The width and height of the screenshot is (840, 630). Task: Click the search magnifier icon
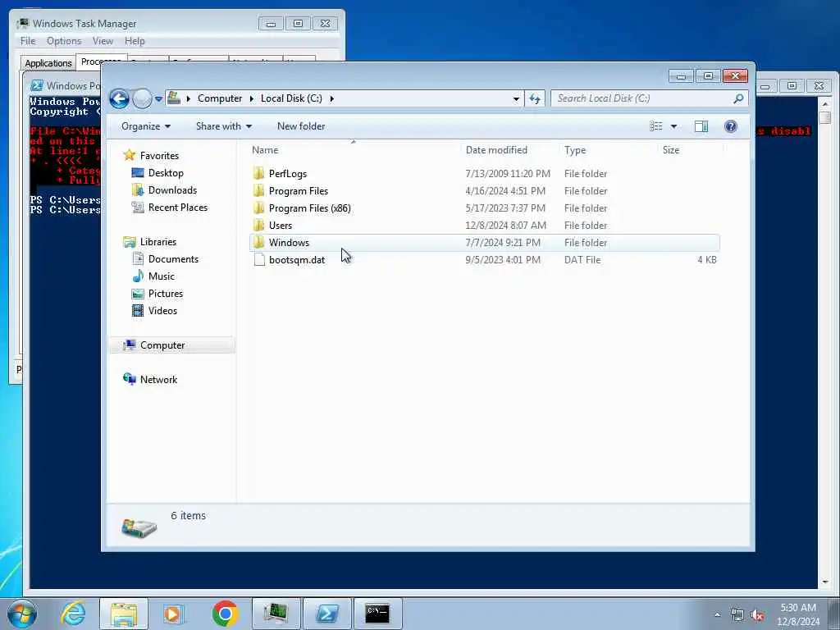tap(739, 98)
